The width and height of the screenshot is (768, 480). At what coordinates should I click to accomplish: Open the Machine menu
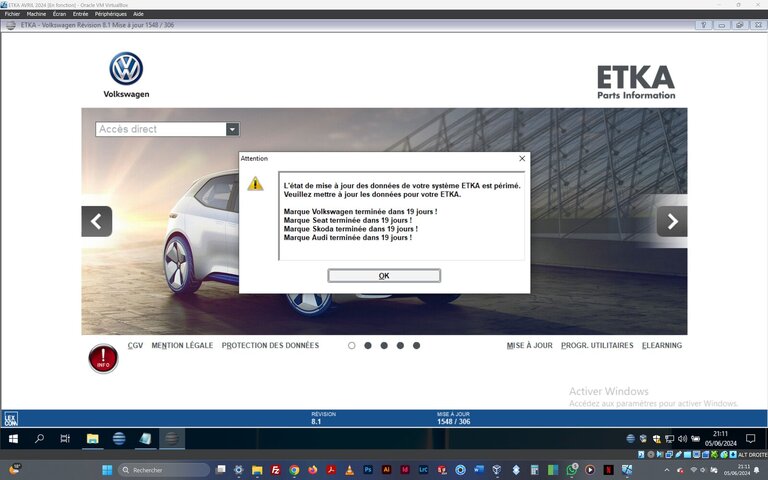click(x=36, y=14)
